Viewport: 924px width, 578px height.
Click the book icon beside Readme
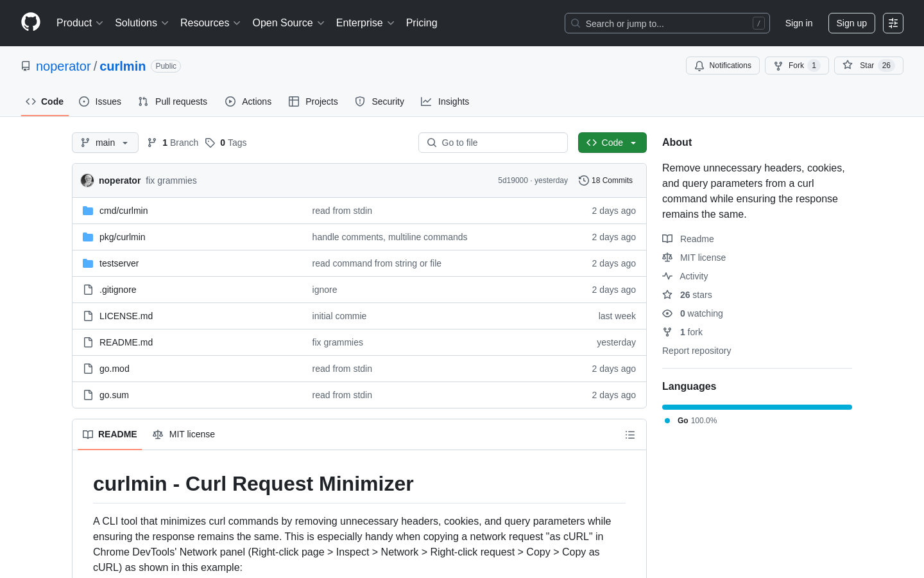(x=667, y=239)
